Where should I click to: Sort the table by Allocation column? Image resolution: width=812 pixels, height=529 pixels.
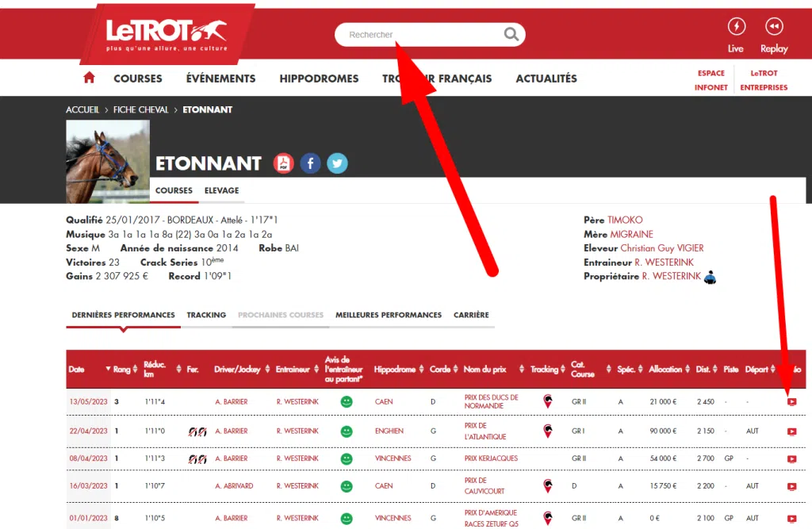(x=669, y=370)
